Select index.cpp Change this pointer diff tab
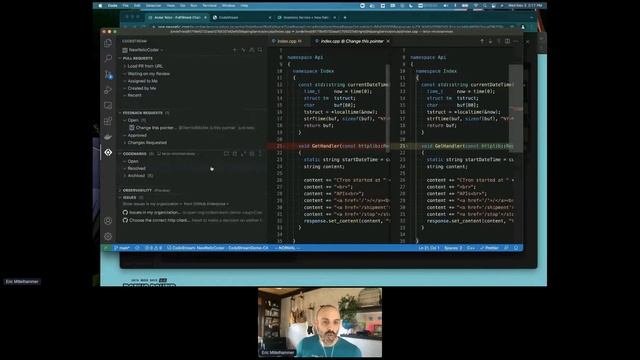Viewport: 640px width, 360px height. click(x=351, y=41)
